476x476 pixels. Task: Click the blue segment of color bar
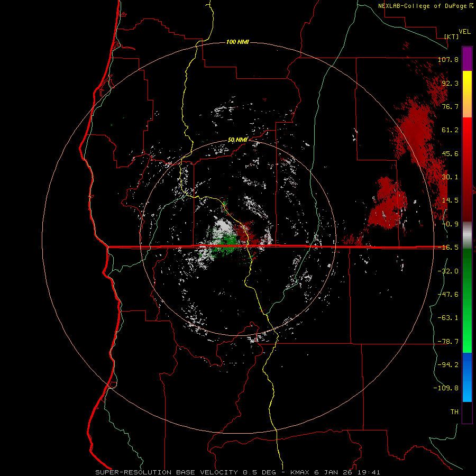pos(467,377)
